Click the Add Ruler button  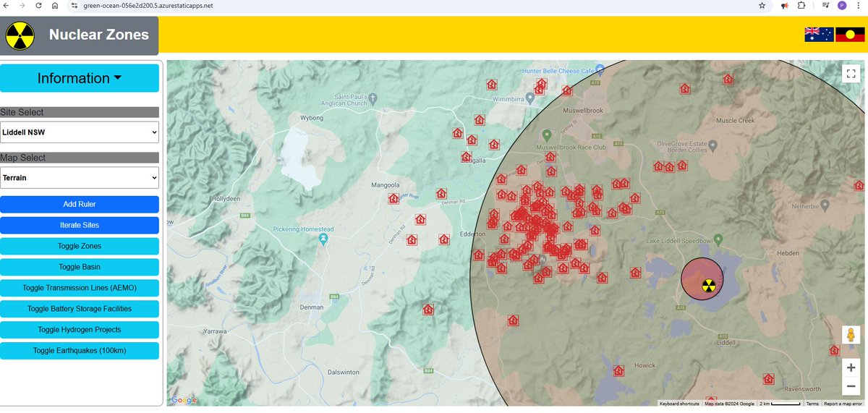point(80,204)
